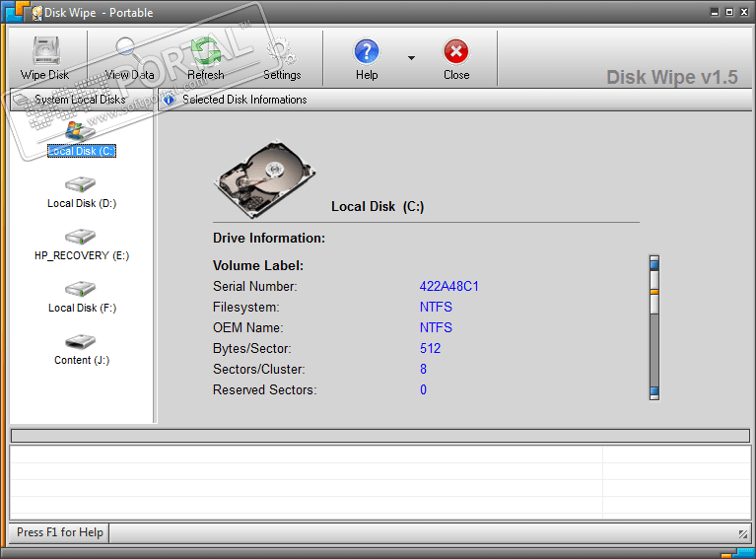Click Reserved Sectors value 0
The image size is (756, 559).
(x=423, y=390)
